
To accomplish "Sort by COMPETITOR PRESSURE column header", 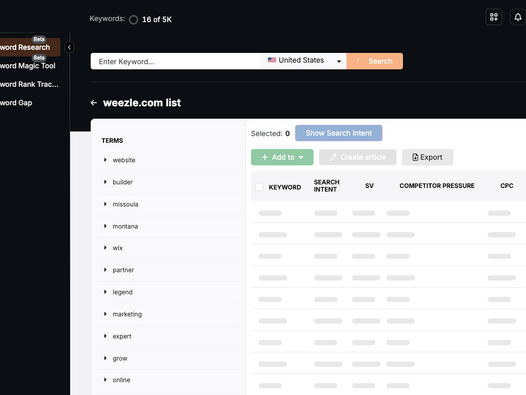I will [x=437, y=186].
